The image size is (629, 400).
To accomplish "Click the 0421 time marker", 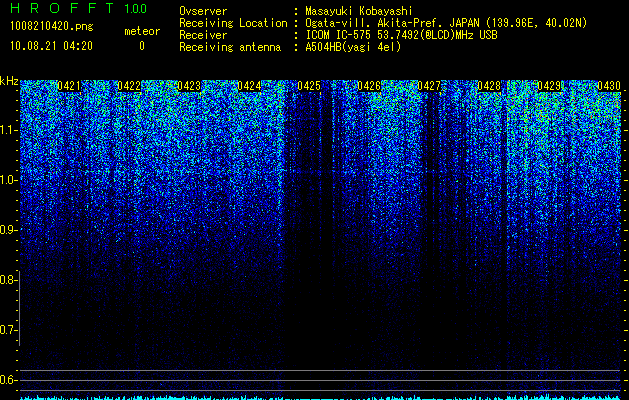I will click(69, 86).
